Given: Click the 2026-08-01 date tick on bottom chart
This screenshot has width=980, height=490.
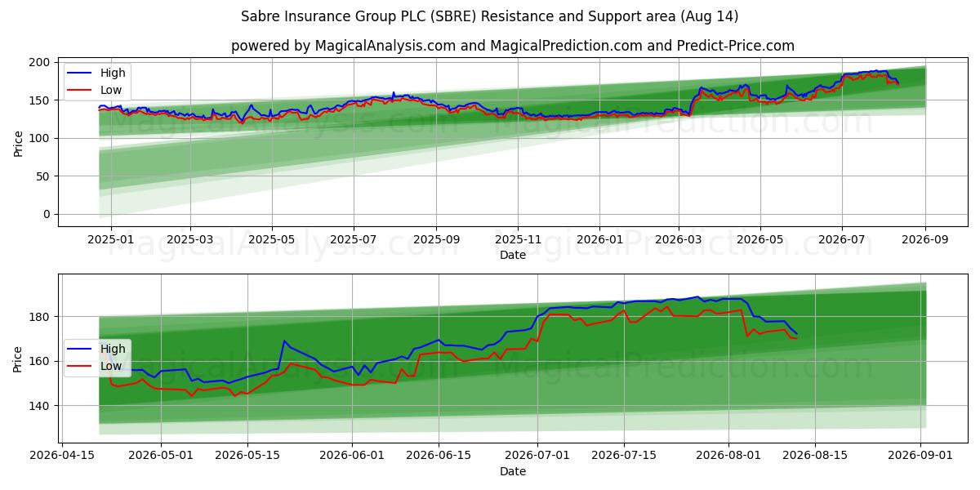Looking at the screenshot, I should pos(729,457).
